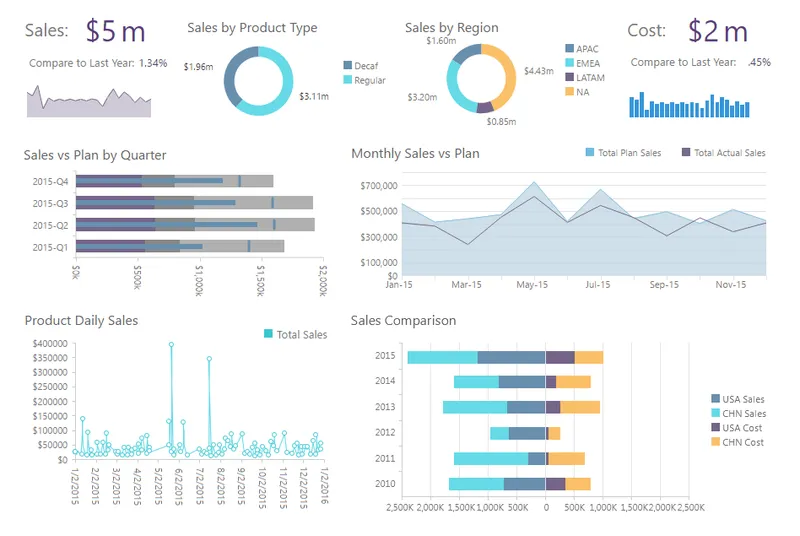Open the Cost bar sparkline chart

(x=689, y=105)
